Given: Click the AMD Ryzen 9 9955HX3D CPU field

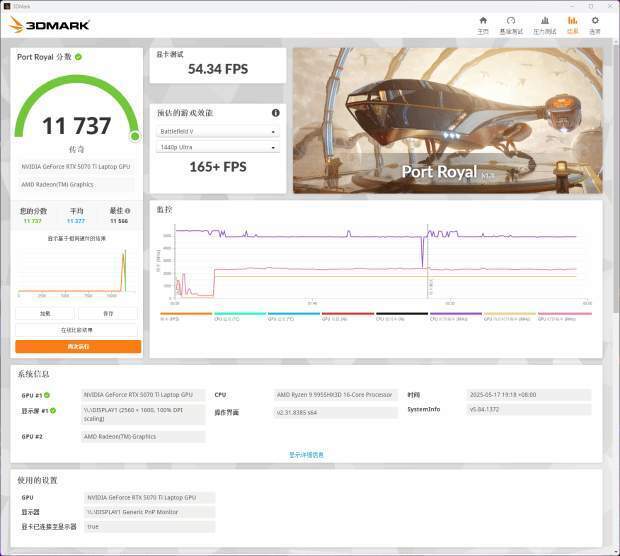Looking at the screenshot, I should [335, 395].
